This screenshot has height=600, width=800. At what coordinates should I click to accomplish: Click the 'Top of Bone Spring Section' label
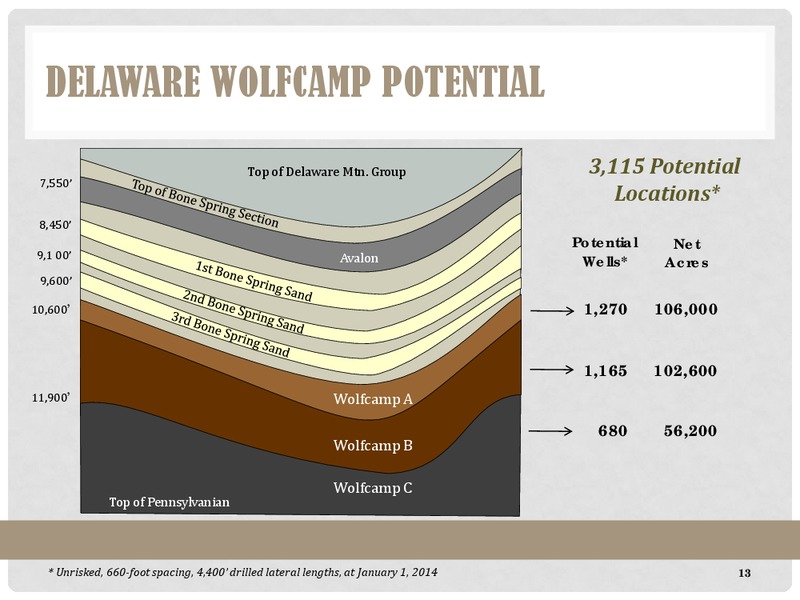click(205, 203)
